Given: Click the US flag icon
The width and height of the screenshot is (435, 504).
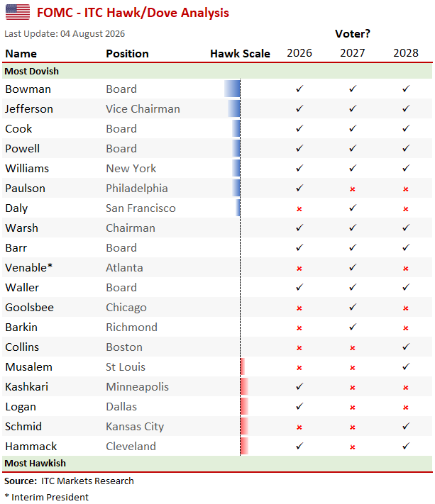Looking at the screenshot, I should 18,12.
